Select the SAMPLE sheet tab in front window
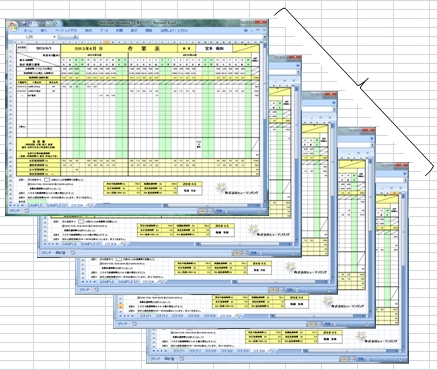The width and height of the screenshot is (437, 370). tap(36, 206)
